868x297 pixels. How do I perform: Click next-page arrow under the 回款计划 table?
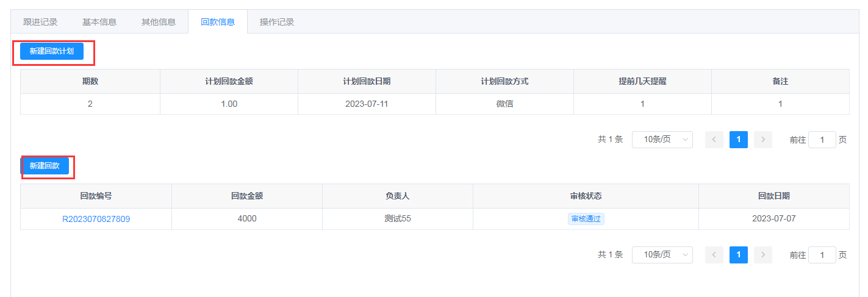(x=762, y=140)
